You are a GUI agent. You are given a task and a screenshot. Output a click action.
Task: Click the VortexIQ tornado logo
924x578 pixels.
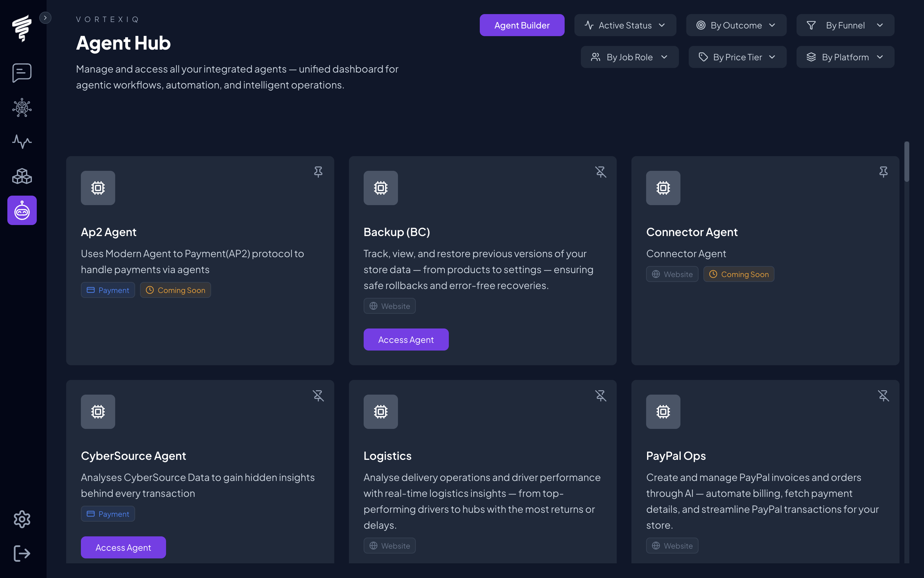(x=22, y=28)
